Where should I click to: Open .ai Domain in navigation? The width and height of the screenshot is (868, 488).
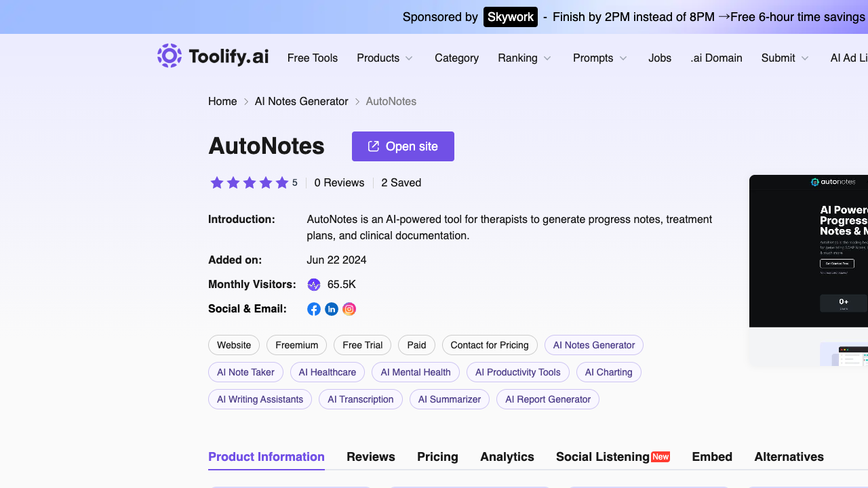click(716, 58)
